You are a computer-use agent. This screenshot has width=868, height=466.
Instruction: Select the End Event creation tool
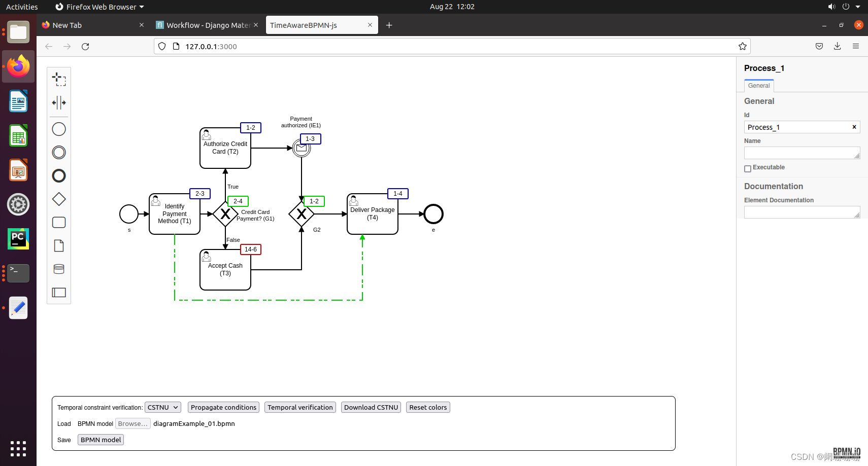point(59,176)
